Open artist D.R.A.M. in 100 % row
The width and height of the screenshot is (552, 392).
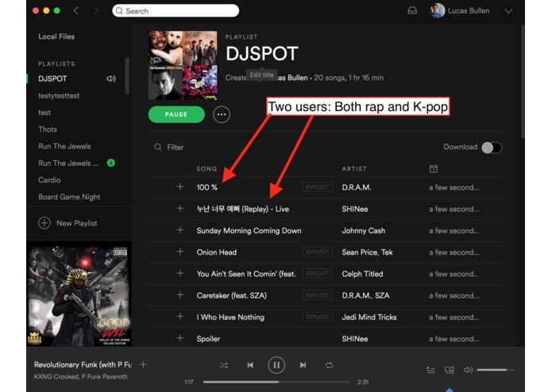pyautogui.click(x=357, y=187)
